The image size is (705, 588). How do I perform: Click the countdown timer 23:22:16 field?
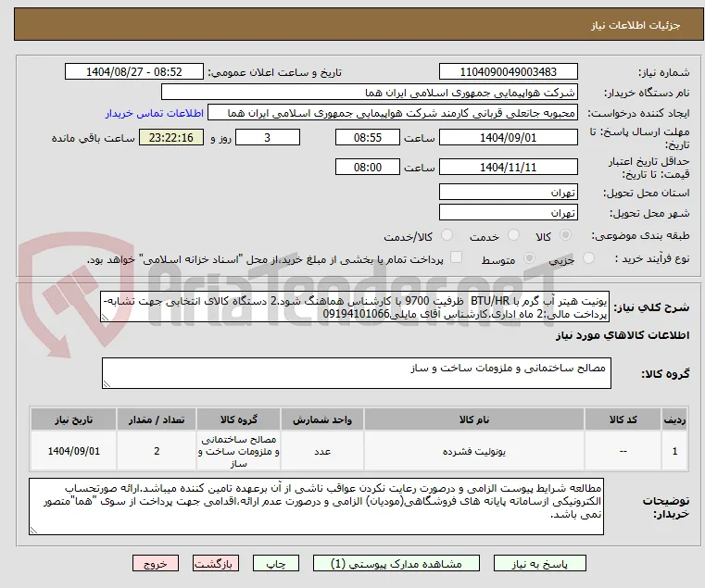pyautogui.click(x=171, y=138)
